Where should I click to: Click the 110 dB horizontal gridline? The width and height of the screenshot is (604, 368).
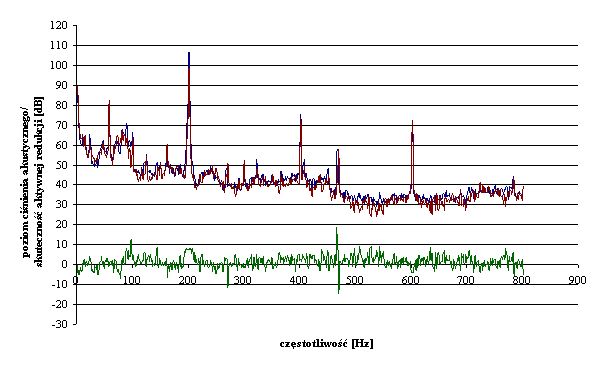coord(327,45)
